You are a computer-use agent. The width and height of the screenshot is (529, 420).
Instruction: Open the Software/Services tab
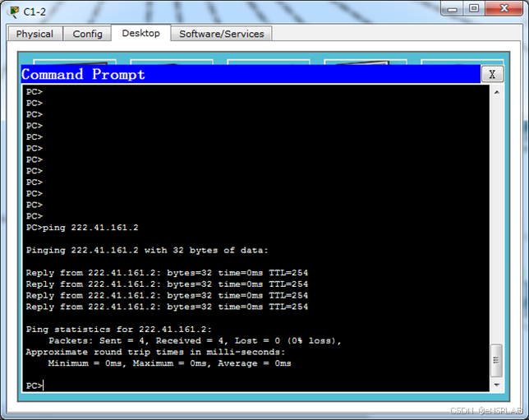[x=221, y=34]
